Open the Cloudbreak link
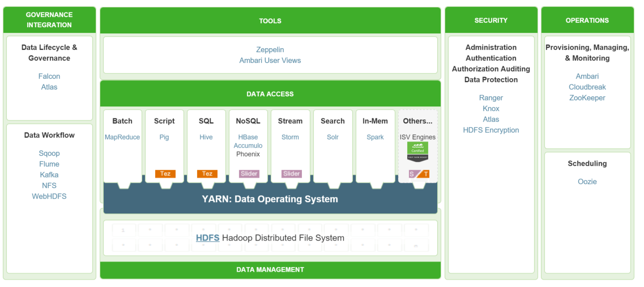 [587, 87]
